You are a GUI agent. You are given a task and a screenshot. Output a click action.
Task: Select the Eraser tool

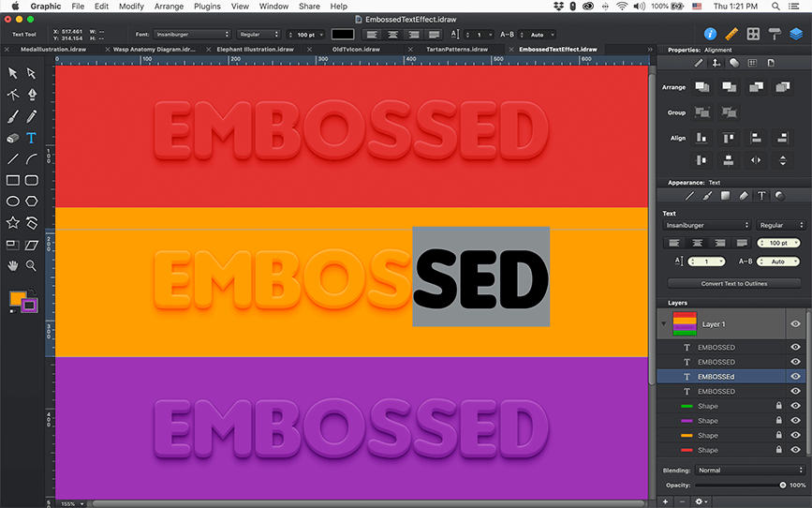click(13, 138)
